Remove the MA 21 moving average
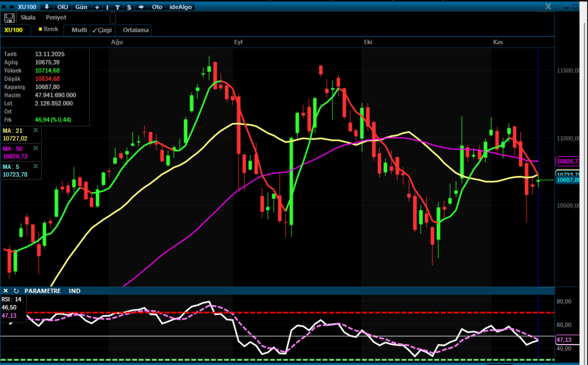The width and height of the screenshot is (588, 365). pos(35,130)
